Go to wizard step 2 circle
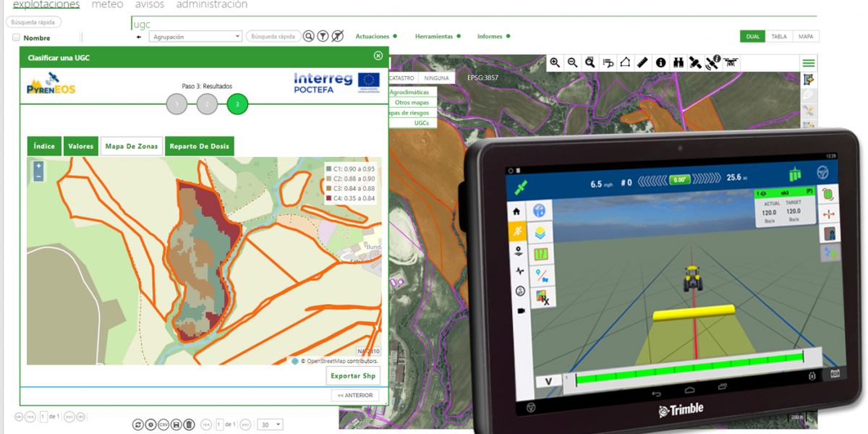Viewport: 868px width, 434px height. click(x=207, y=105)
